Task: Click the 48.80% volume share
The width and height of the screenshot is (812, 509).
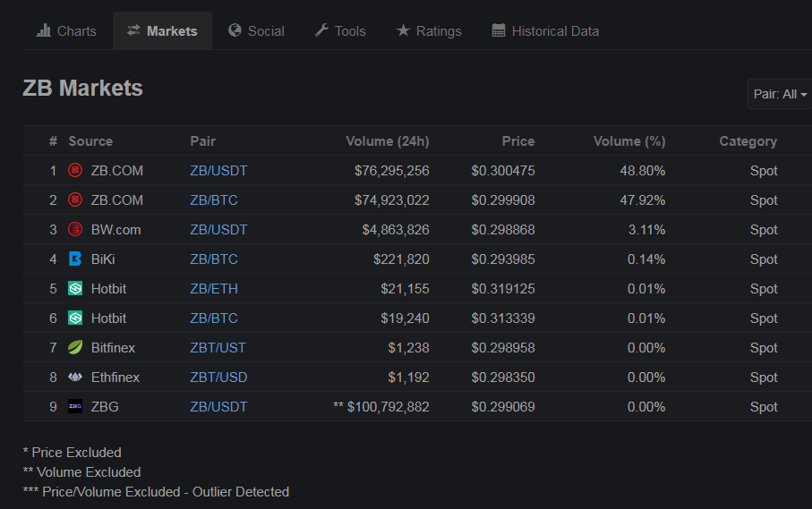Action: tap(643, 171)
